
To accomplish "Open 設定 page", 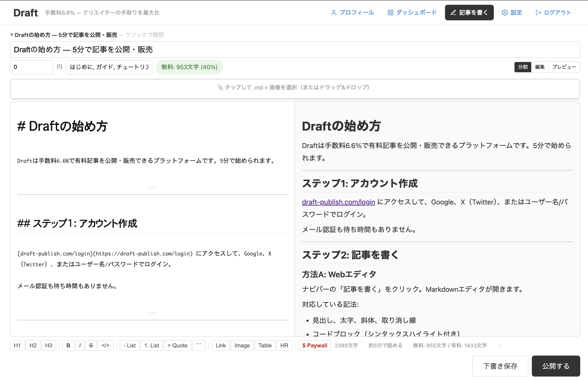I will (x=512, y=13).
